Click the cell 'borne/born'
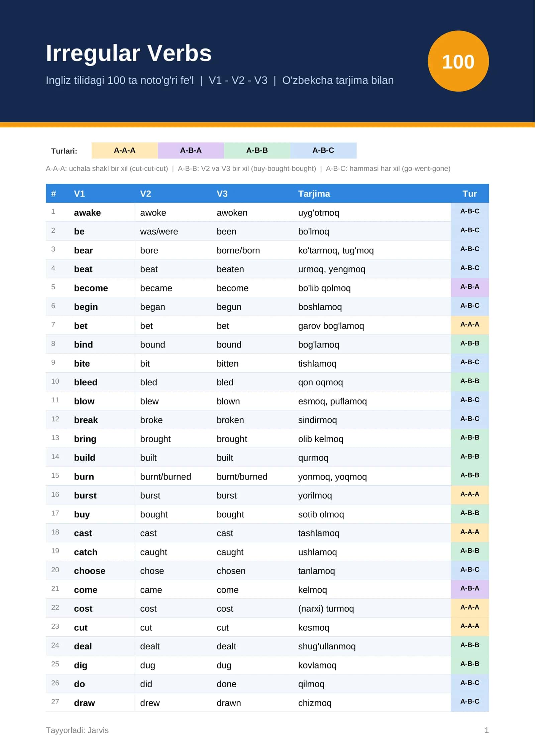The height and width of the screenshot is (756, 535). pyautogui.click(x=238, y=250)
